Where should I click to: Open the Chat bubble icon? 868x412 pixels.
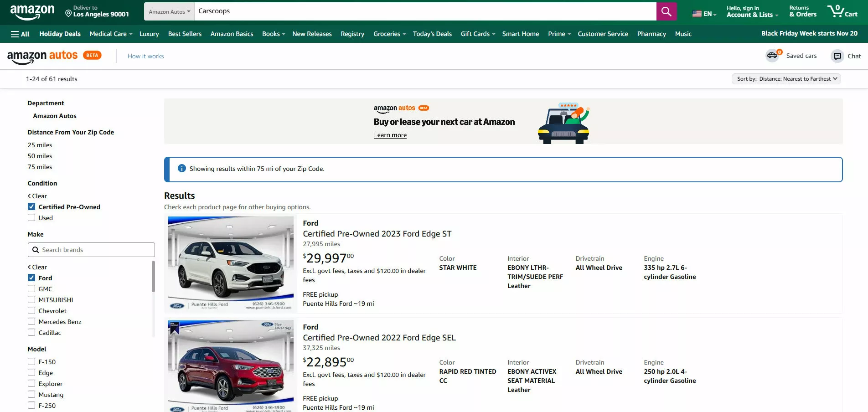tap(837, 56)
